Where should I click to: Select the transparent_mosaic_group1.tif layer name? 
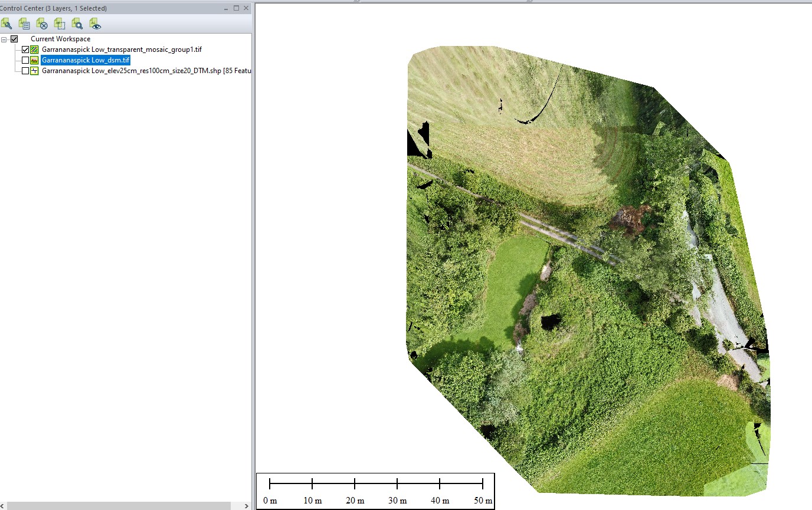[x=122, y=50]
